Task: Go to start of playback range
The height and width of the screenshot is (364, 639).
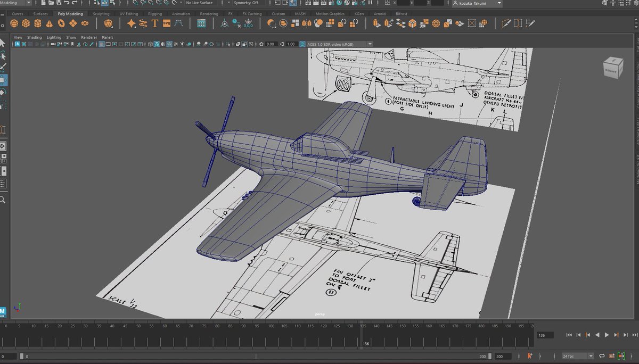Action: point(569,335)
